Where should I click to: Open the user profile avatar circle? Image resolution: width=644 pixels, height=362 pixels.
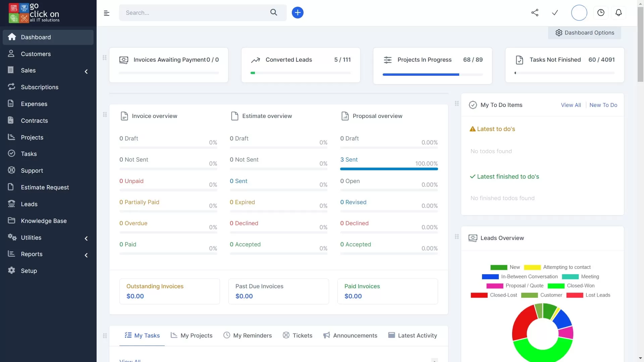(579, 13)
